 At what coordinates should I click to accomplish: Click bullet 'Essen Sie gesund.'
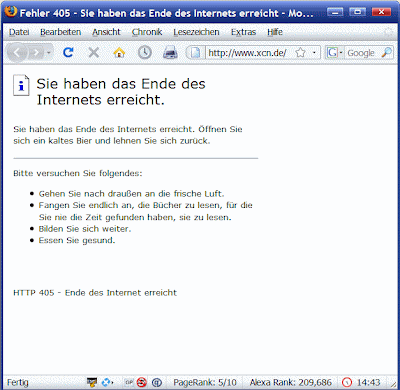[77, 241]
